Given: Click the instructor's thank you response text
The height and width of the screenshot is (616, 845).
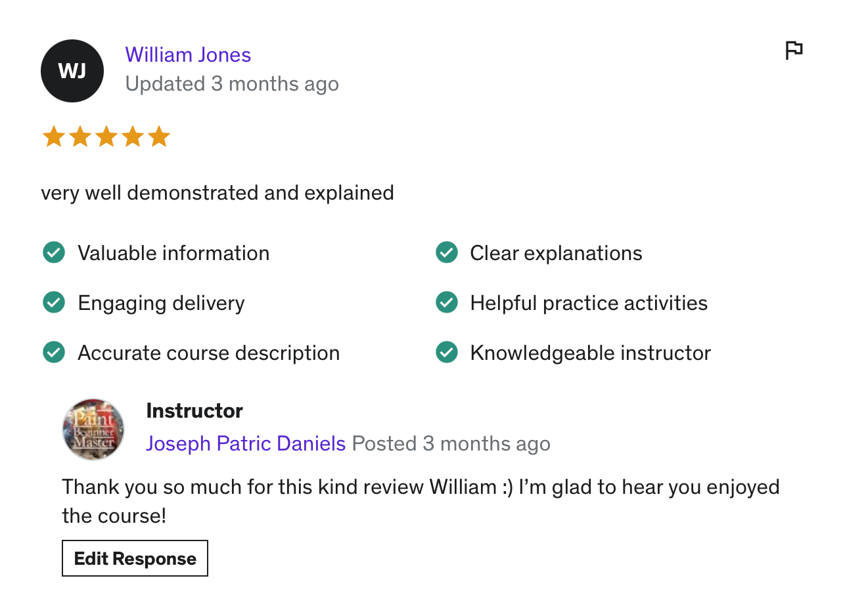Looking at the screenshot, I should point(421,488).
